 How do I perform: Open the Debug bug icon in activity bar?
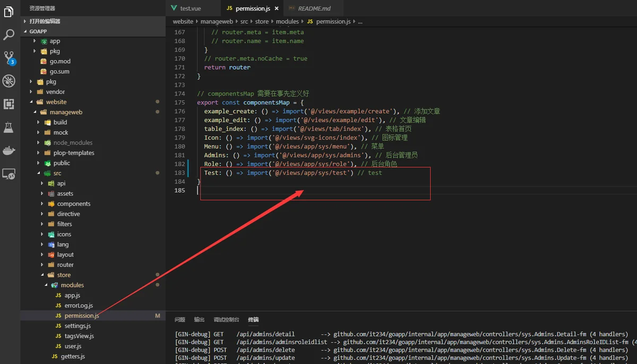click(8, 81)
